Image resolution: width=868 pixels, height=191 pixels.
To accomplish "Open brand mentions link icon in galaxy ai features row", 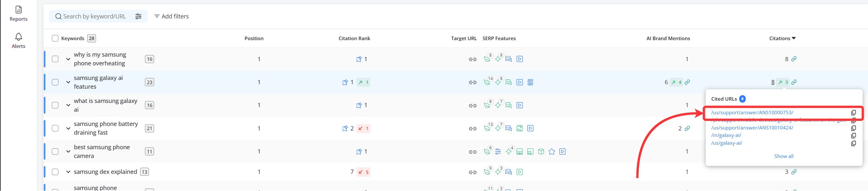I will [687, 82].
